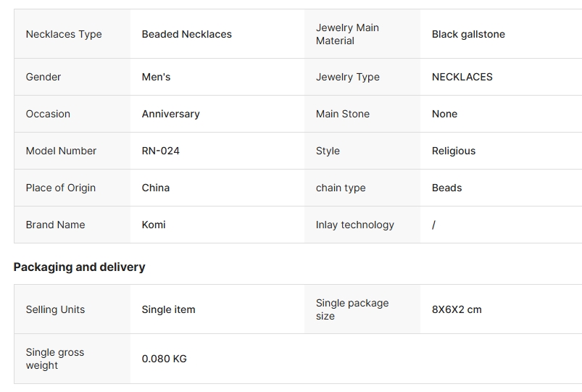Click the Packaging and delivery heading
This screenshot has width=582, height=392.
coord(80,267)
